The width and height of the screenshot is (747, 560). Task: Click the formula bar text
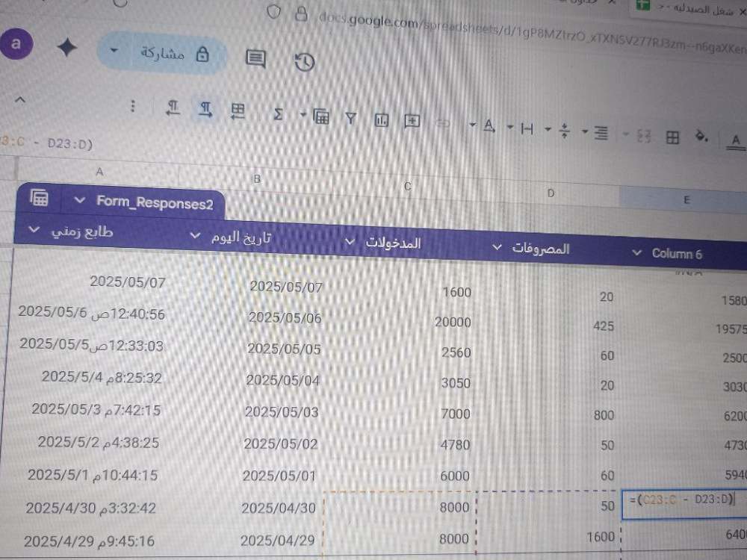[x=46, y=143]
